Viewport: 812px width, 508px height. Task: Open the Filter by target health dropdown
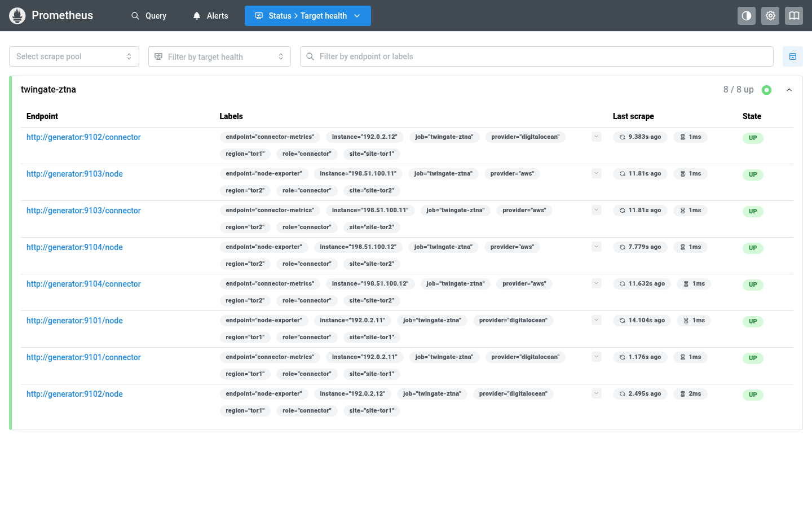coord(219,56)
